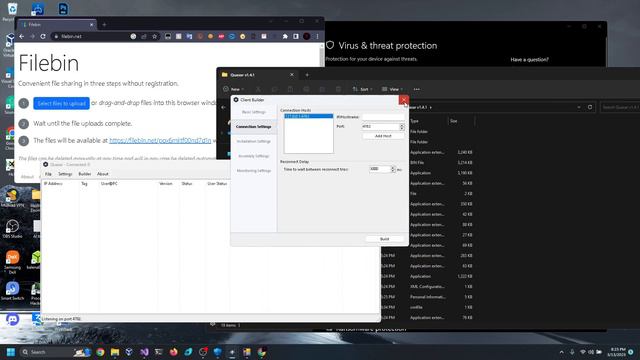Open Smart Switch desktop shortcut
The height and width of the screenshot is (360, 640).
pos(12,291)
